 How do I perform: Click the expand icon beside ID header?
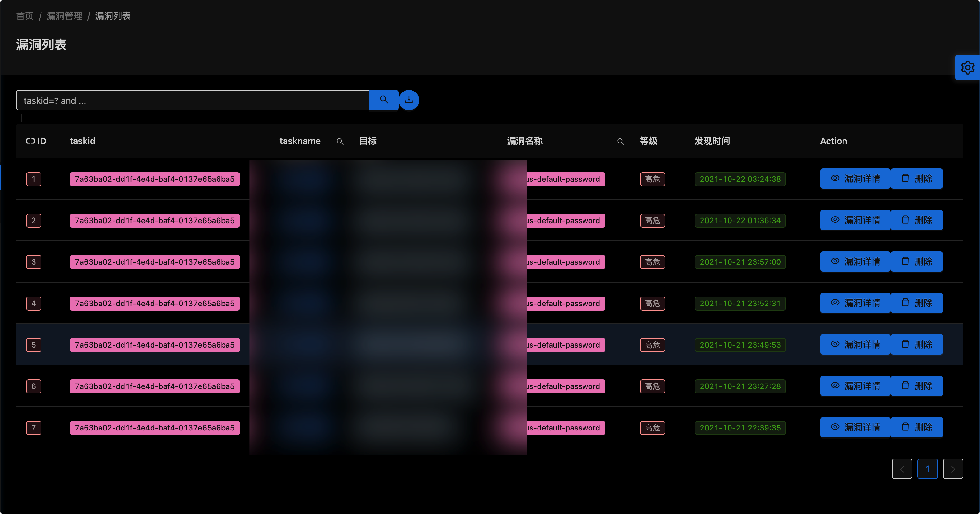pos(30,141)
